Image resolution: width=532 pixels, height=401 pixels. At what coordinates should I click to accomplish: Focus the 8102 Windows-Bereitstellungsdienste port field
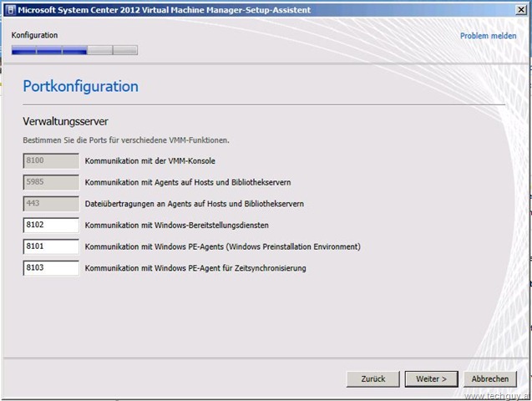point(51,225)
